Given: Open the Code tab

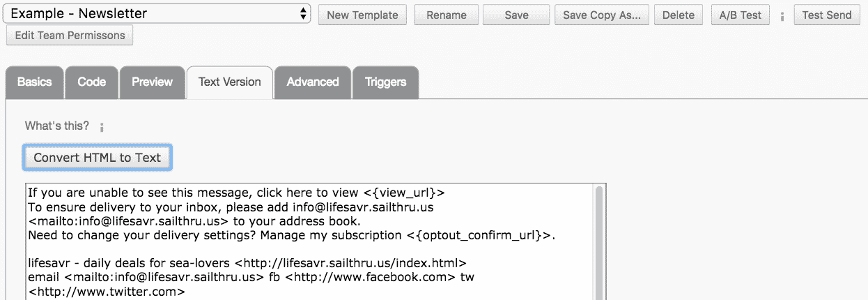Looking at the screenshot, I should (x=92, y=82).
